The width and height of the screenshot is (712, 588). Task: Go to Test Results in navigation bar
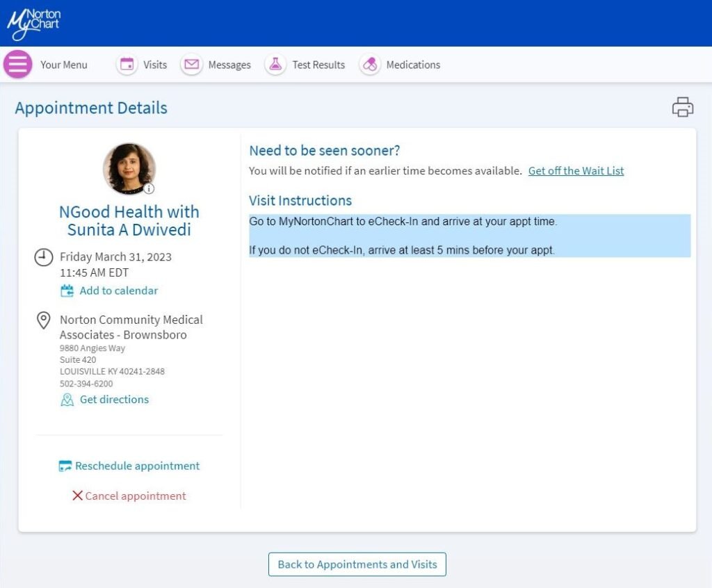click(x=318, y=65)
